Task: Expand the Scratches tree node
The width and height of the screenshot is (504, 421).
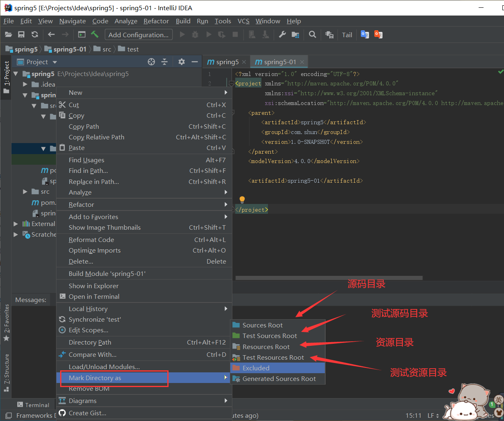Action: point(16,234)
